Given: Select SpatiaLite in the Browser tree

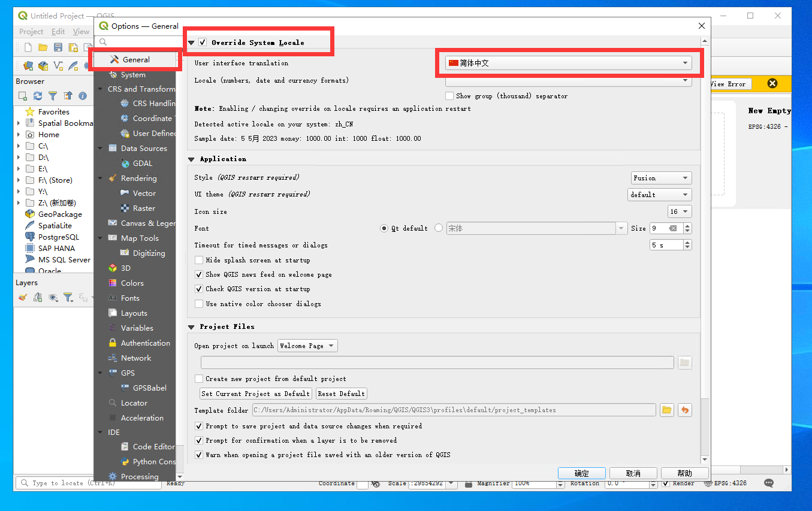Looking at the screenshot, I should 55,226.
